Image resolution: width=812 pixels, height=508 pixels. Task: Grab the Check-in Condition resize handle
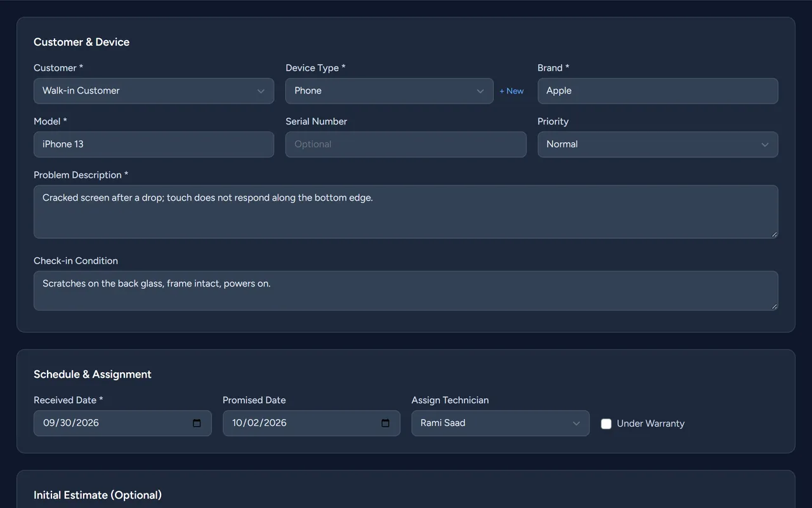click(x=774, y=306)
